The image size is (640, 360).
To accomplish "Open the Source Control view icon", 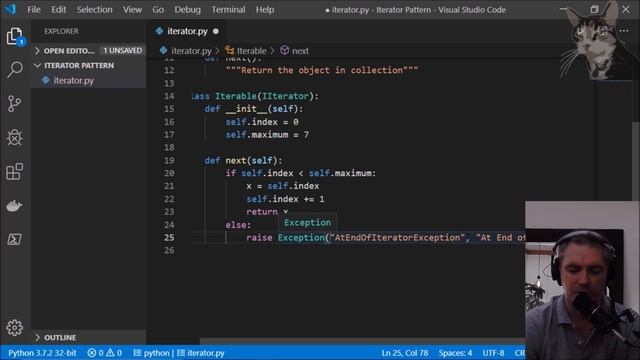I will pos(14,103).
